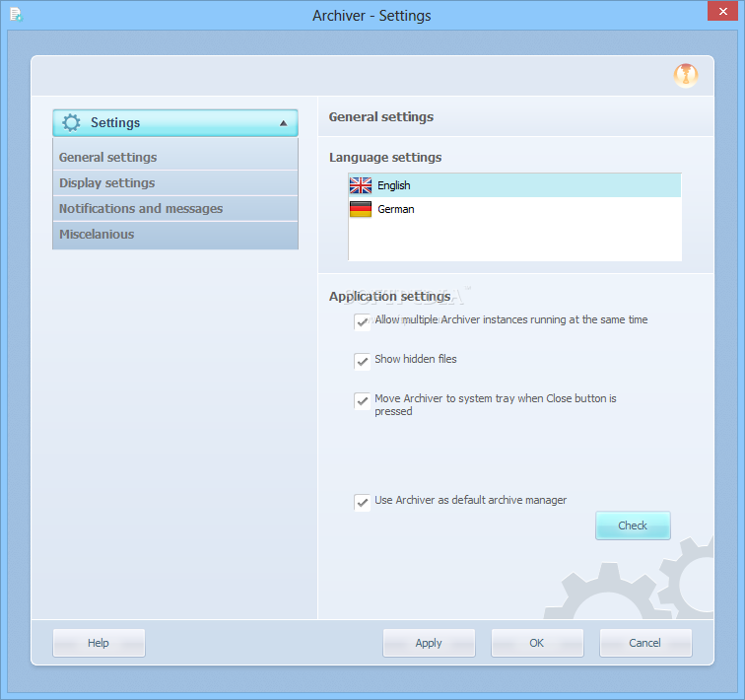The image size is (745, 700).
Task: Open General settings section
Action: (175, 158)
